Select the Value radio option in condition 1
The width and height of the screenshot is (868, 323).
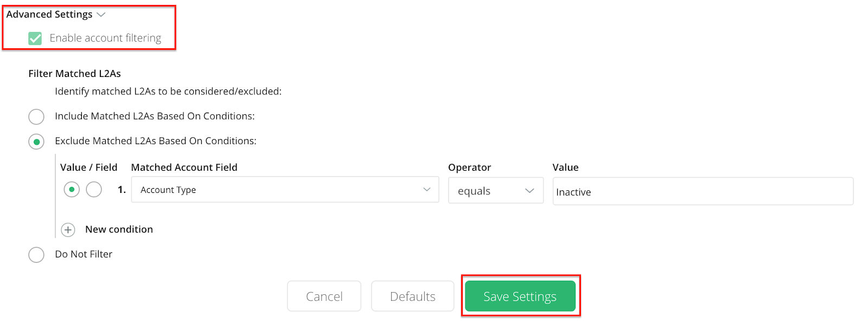tap(72, 190)
